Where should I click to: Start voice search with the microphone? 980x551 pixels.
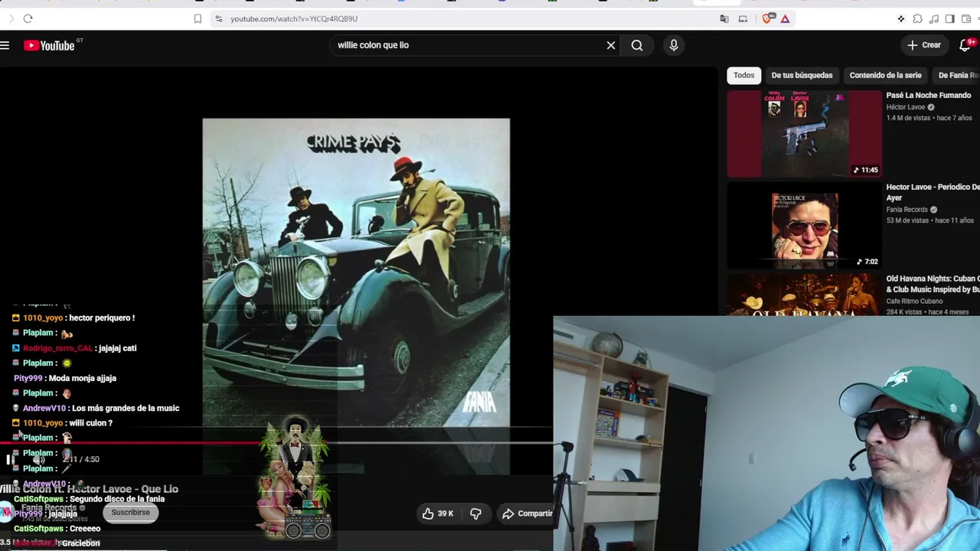(674, 45)
